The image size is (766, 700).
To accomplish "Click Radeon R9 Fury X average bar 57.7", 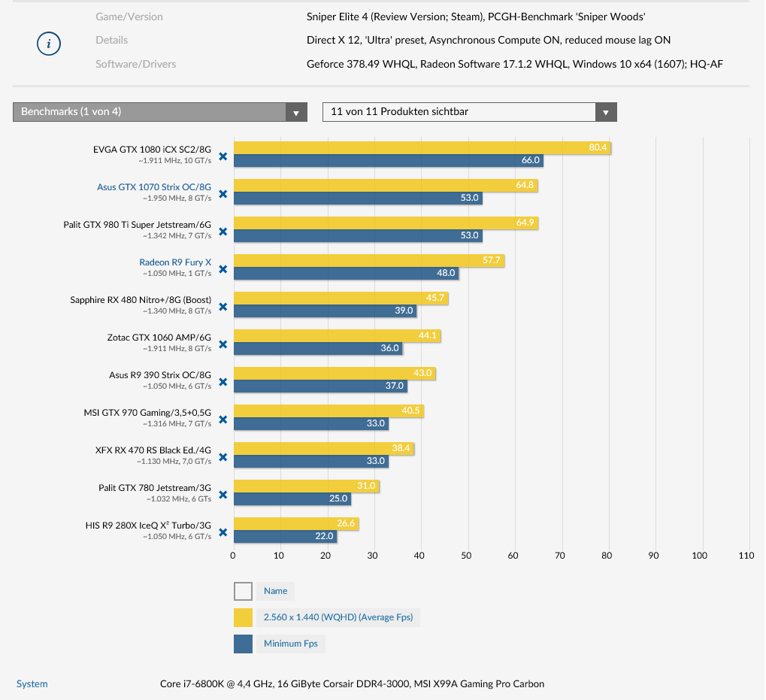I will [369, 260].
